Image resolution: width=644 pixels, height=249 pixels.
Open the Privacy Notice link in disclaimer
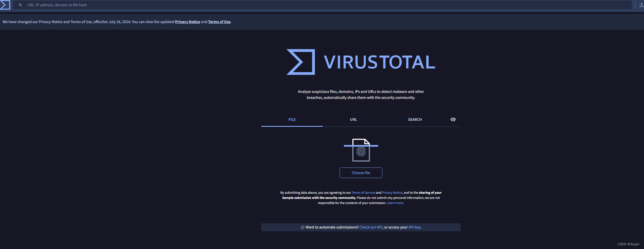[x=392, y=193]
